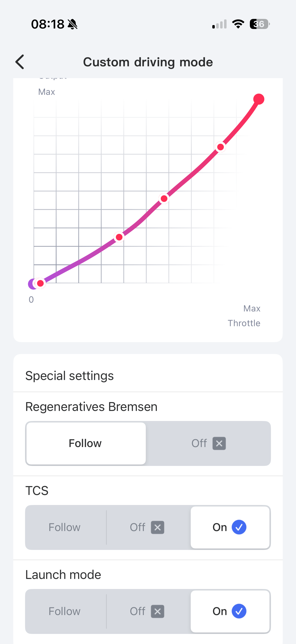The height and width of the screenshot is (644, 296).
Task: Set Launch mode to Follow
Action: (x=65, y=611)
